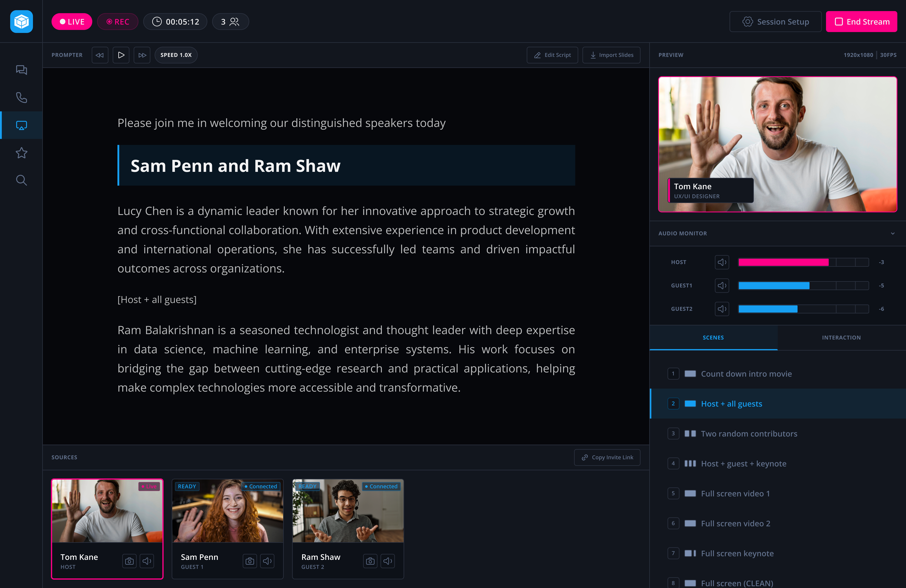906x588 pixels.
Task: Toggle Ram Shaw's camera icon
Action: pyautogui.click(x=370, y=561)
